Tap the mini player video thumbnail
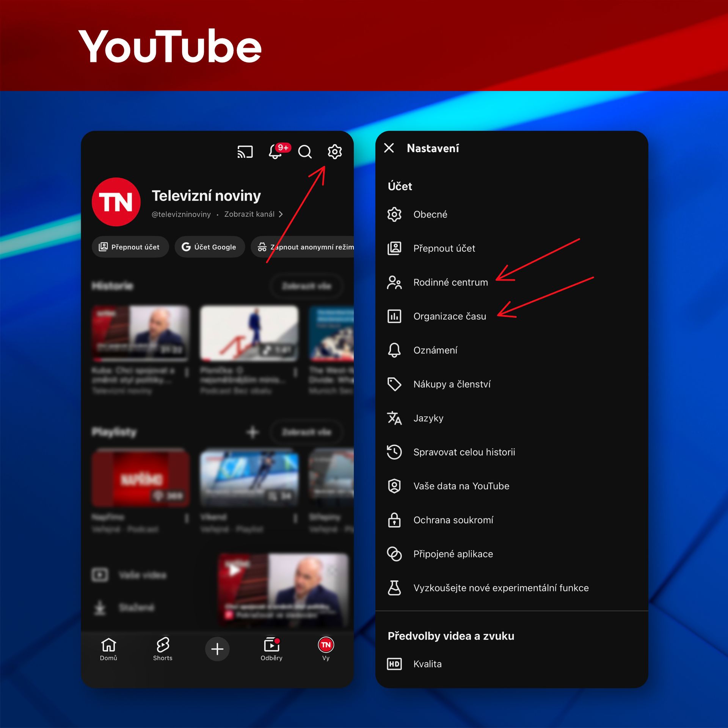Screen dimensions: 728x728 pos(283,590)
